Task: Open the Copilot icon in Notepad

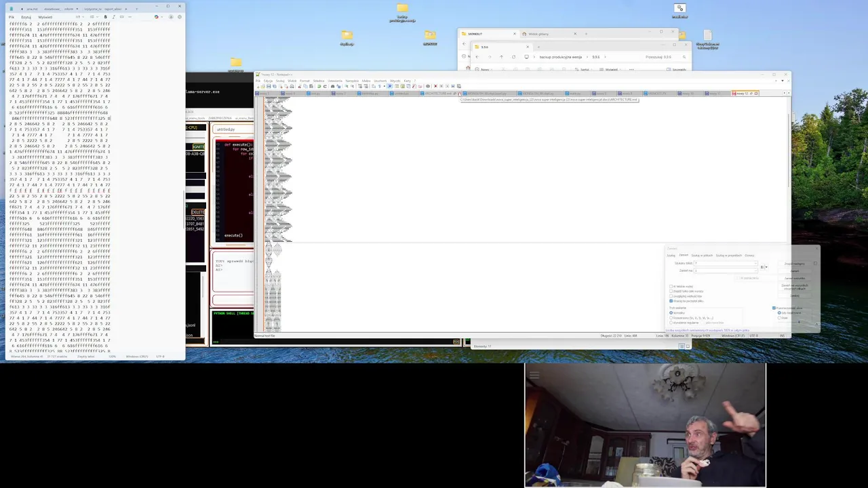Action: 157,17
